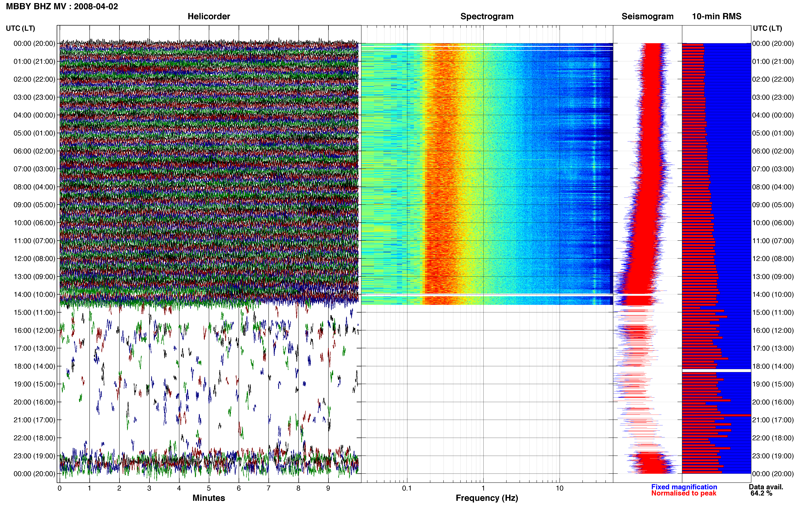
Task: Click left time label '15:00 (11:00)'
Action: (x=34, y=312)
